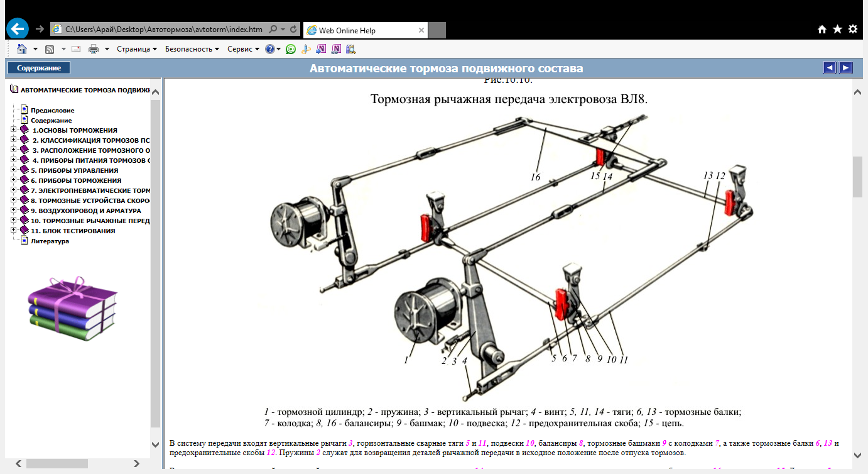This screenshot has height=474, width=868.
Task: Print the page with printer icon
Action: [x=94, y=48]
